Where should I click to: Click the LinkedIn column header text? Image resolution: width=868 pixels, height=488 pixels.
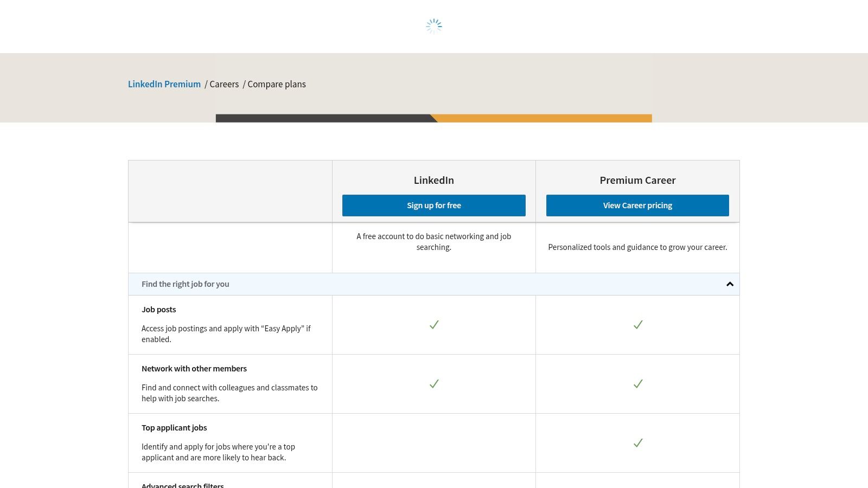(433, 180)
